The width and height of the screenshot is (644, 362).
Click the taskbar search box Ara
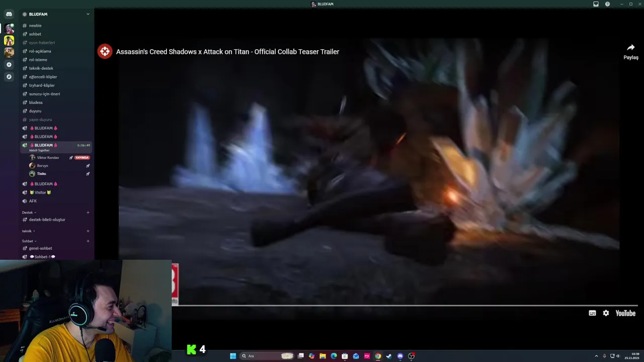267,356
